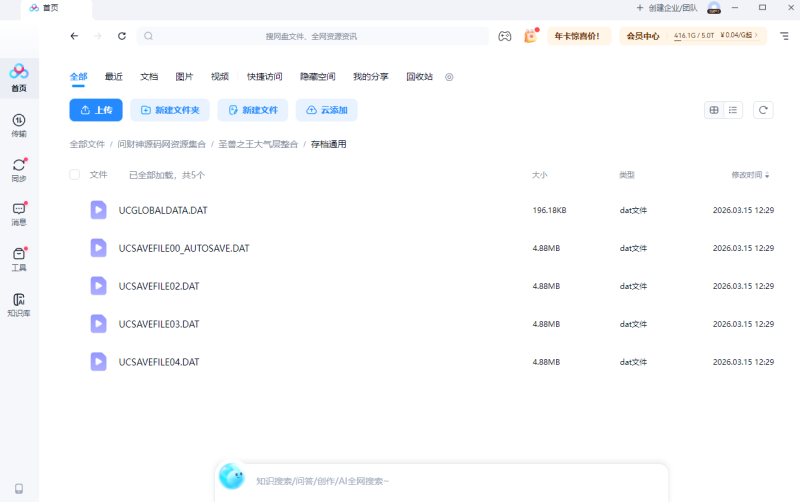Reload page with the refresh icon near search
The image size is (800, 502).
[x=122, y=36]
